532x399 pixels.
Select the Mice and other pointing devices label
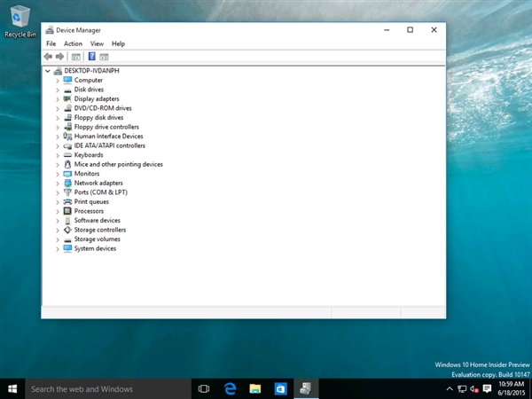point(119,164)
